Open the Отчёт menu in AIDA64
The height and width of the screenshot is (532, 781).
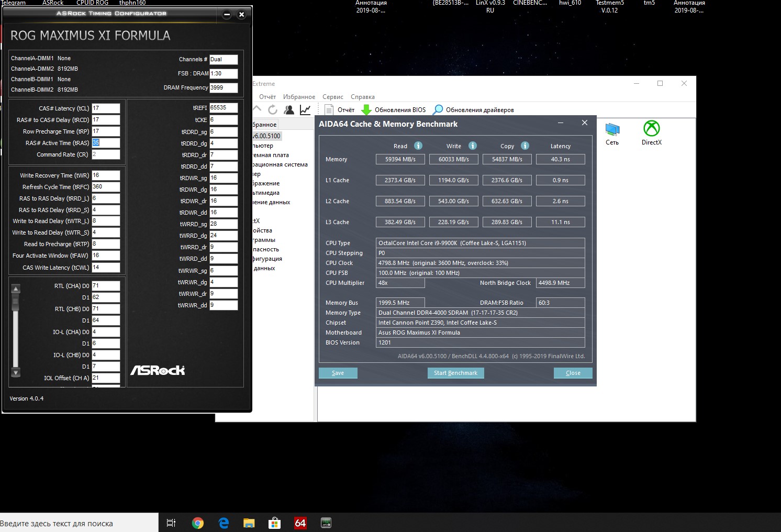click(x=267, y=97)
